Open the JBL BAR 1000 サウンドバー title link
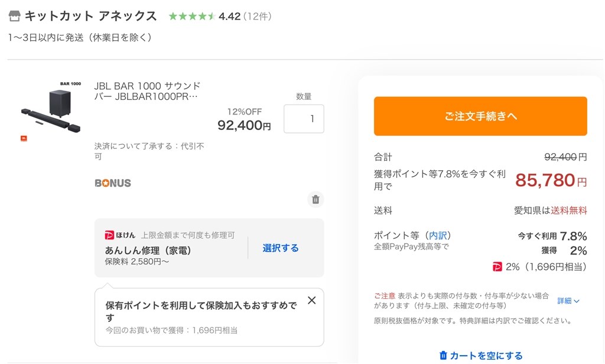Image resolution: width=605 pixels, height=364 pixels. coord(147,91)
